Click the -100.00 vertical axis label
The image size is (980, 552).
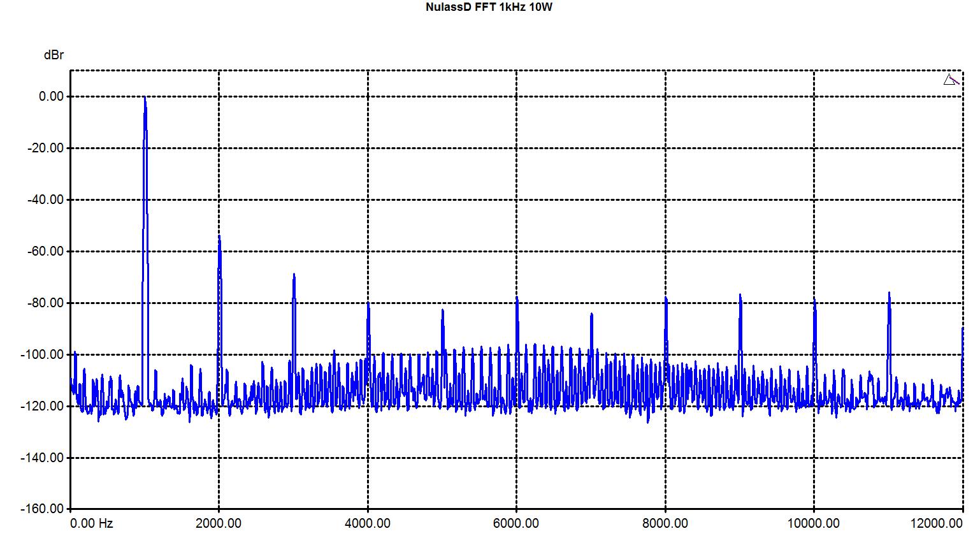(x=43, y=354)
